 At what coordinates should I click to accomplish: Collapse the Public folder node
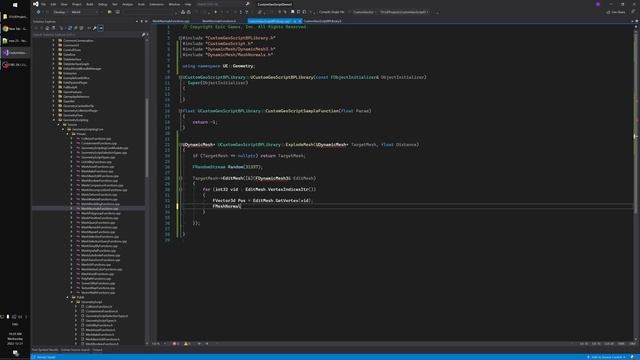(x=68, y=297)
